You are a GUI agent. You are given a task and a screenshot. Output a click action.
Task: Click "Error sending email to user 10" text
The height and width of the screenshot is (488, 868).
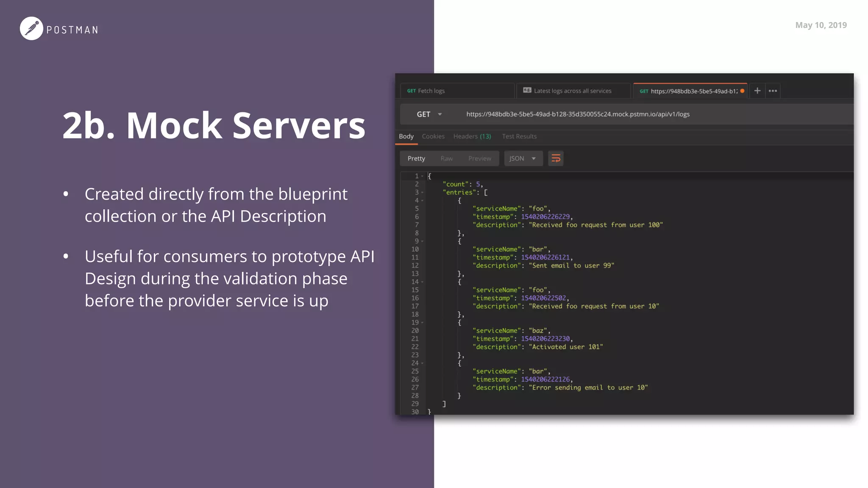[588, 388]
